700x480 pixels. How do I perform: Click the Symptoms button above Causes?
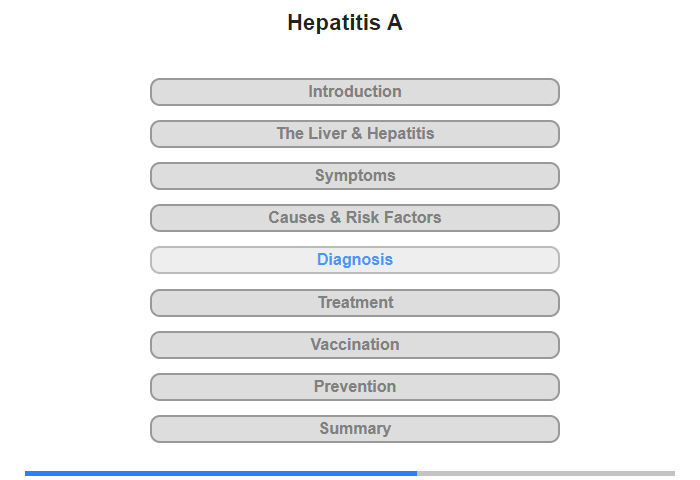[x=354, y=176]
